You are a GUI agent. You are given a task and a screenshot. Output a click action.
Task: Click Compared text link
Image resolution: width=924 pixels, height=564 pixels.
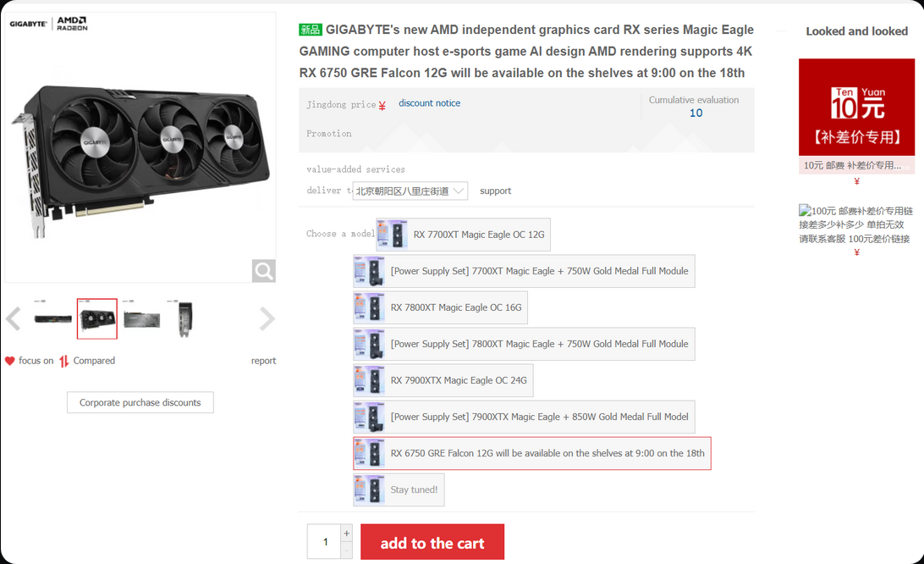pos(94,361)
